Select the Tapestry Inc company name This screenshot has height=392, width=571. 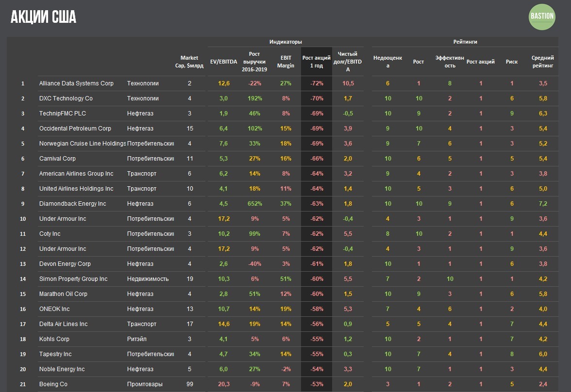point(55,354)
